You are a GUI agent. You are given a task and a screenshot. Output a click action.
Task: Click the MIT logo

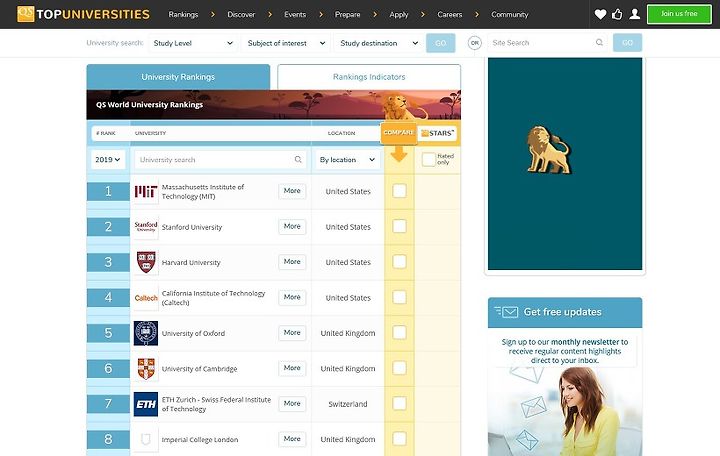click(146, 191)
